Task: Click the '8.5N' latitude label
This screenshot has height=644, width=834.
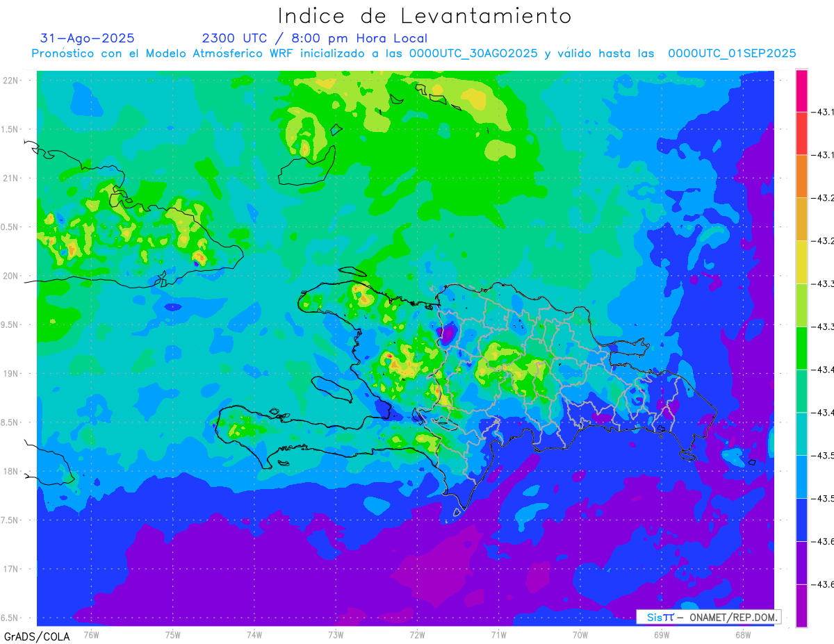Action: tap(10, 422)
